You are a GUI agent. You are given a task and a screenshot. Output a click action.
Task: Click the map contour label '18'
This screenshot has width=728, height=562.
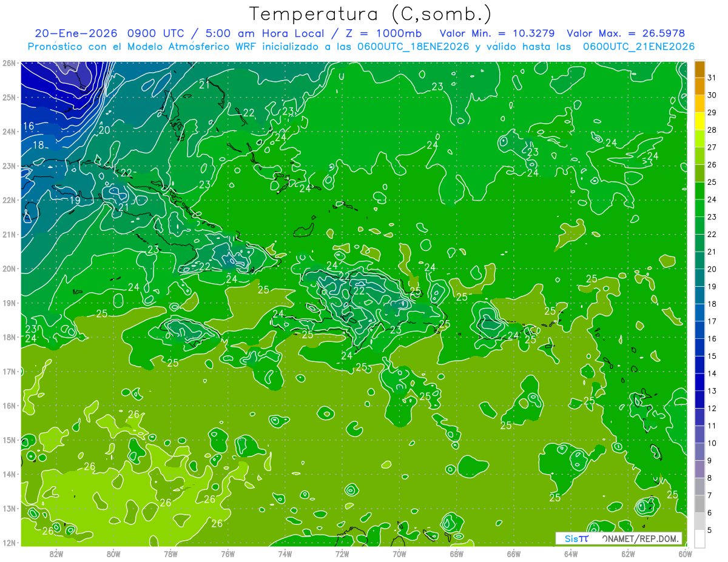pos(38,145)
